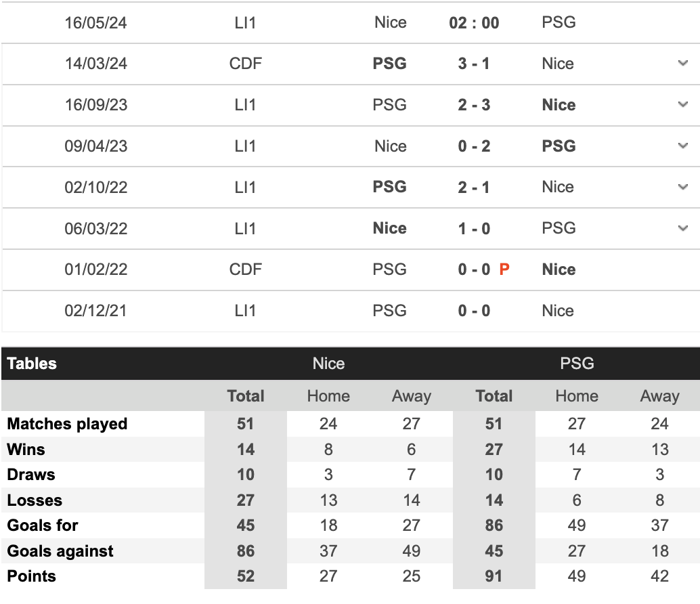Select the 0 - 2 result from 09/04/23
Image resolution: width=700 pixels, height=604 pixels.
(474, 146)
